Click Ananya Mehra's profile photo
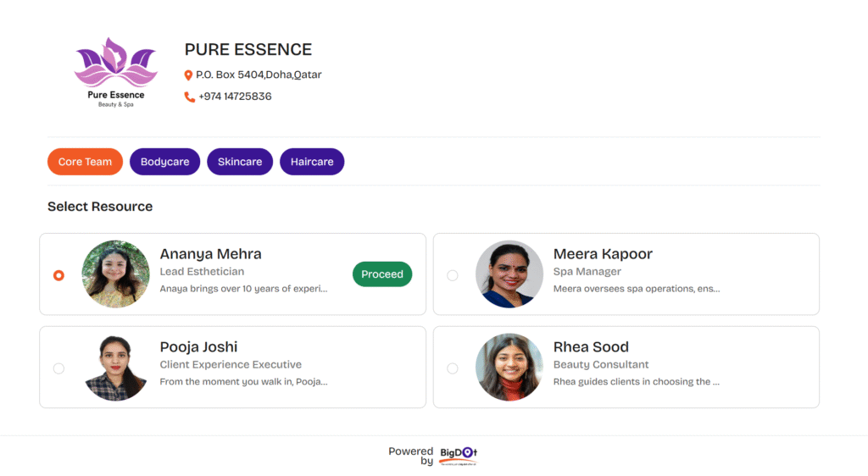Viewport: 868px width, 476px height. pos(116,274)
